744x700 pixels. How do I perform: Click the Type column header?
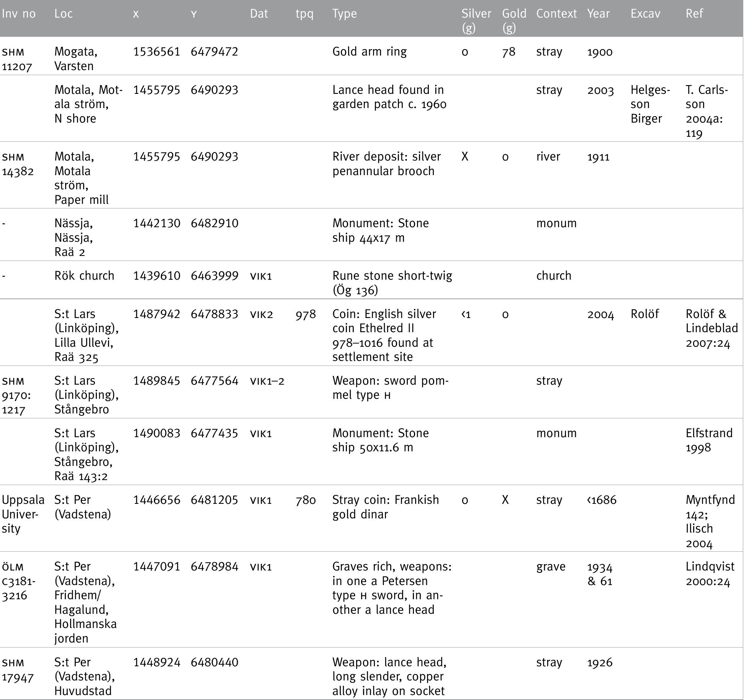pyautogui.click(x=344, y=14)
